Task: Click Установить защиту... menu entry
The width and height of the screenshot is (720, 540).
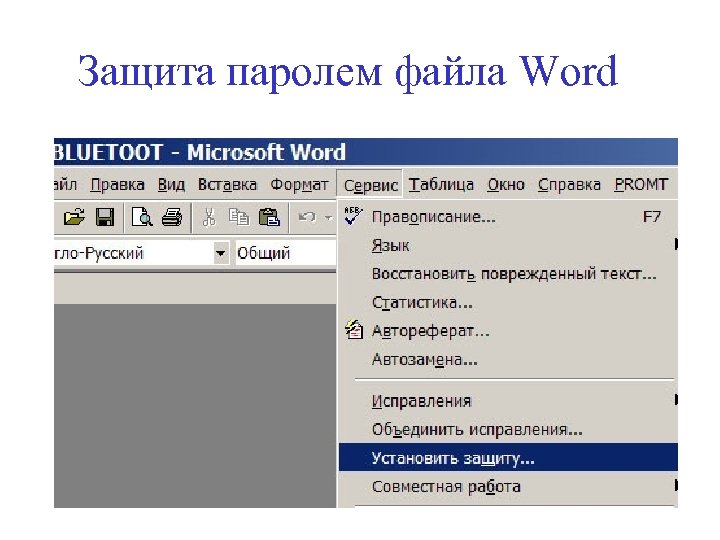Action: coord(508,458)
